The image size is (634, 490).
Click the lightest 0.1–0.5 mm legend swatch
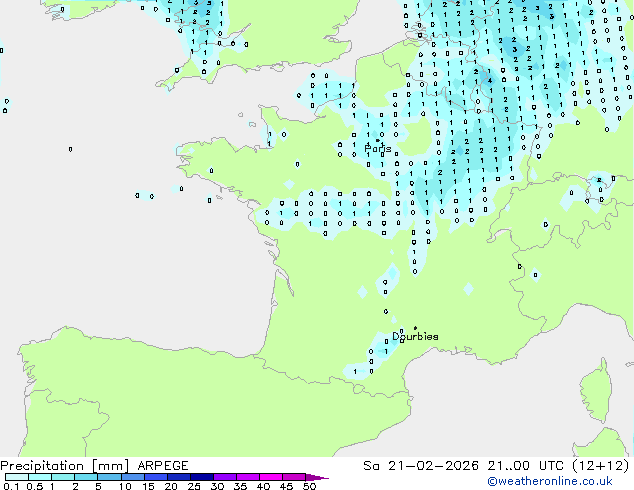(17, 477)
